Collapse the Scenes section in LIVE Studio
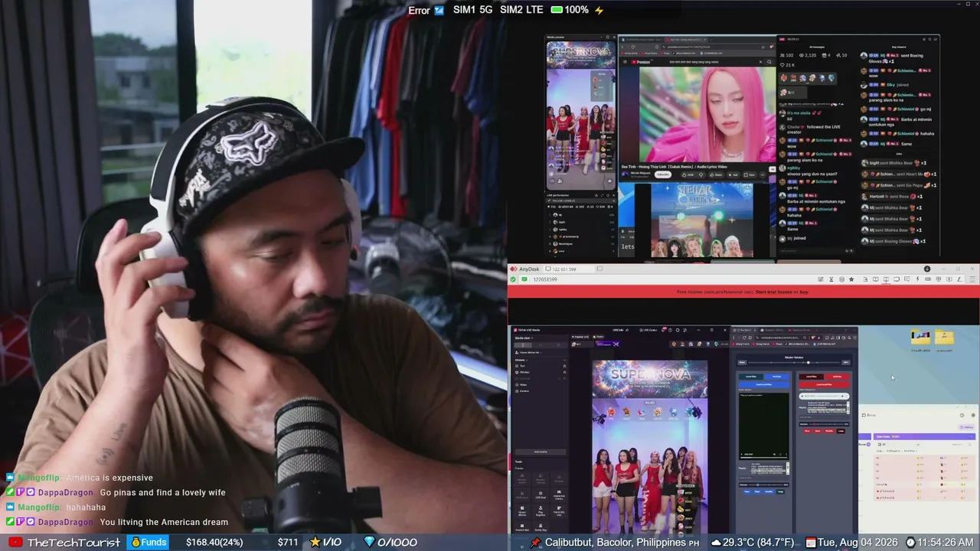The width and height of the screenshot is (980, 551). (x=521, y=359)
